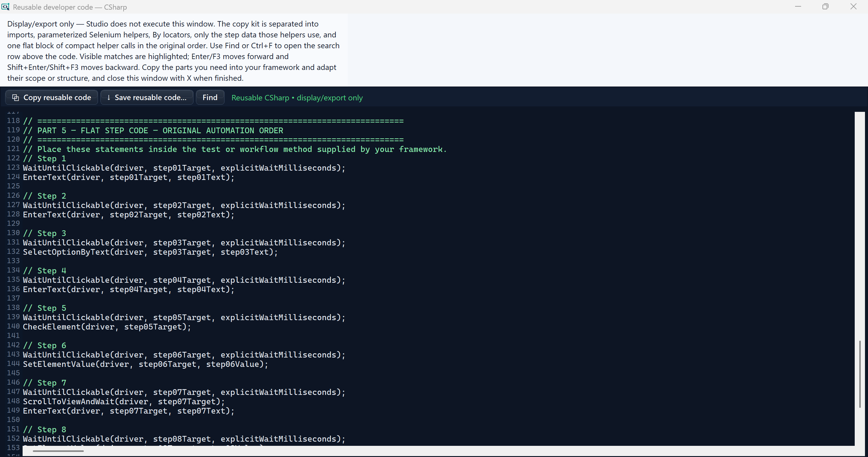Click the SetElementValue step06Value line
Viewport: 868px width, 457px height.
[146, 364]
